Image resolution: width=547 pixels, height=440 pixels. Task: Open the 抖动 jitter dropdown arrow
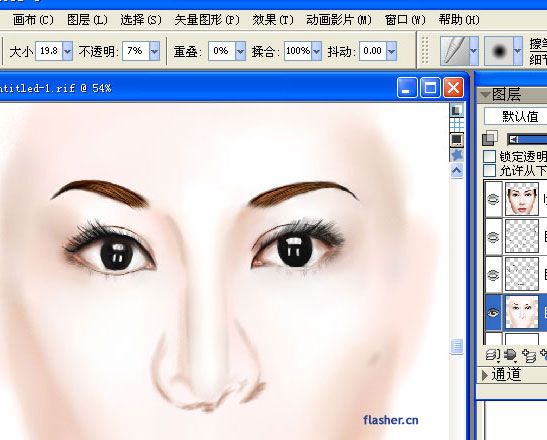click(391, 51)
